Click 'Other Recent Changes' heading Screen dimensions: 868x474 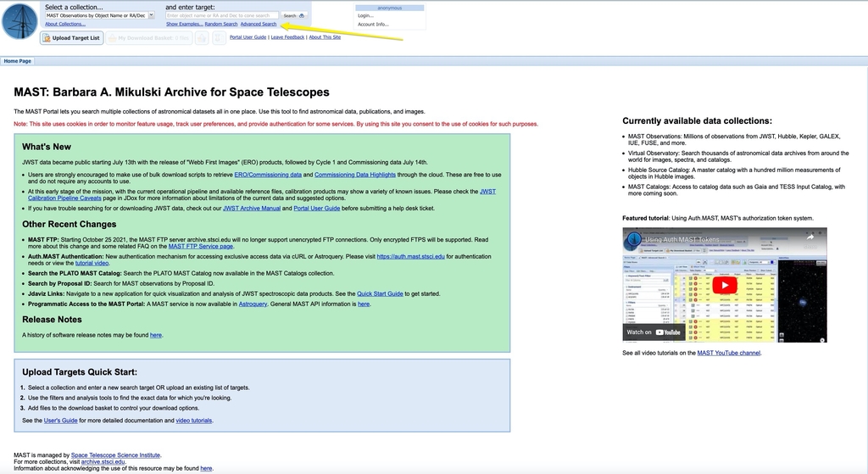(70, 224)
